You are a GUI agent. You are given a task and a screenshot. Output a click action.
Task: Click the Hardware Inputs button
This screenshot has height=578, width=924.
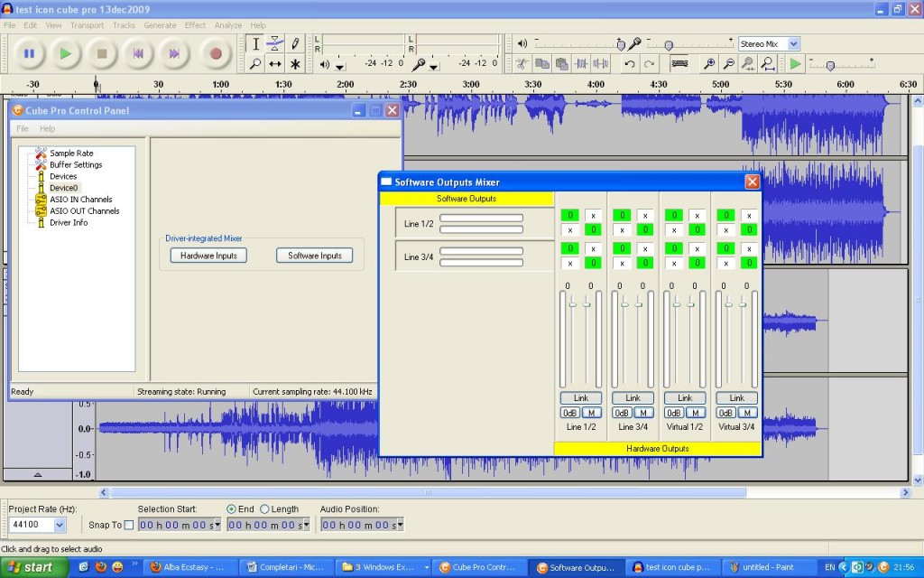coord(208,256)
